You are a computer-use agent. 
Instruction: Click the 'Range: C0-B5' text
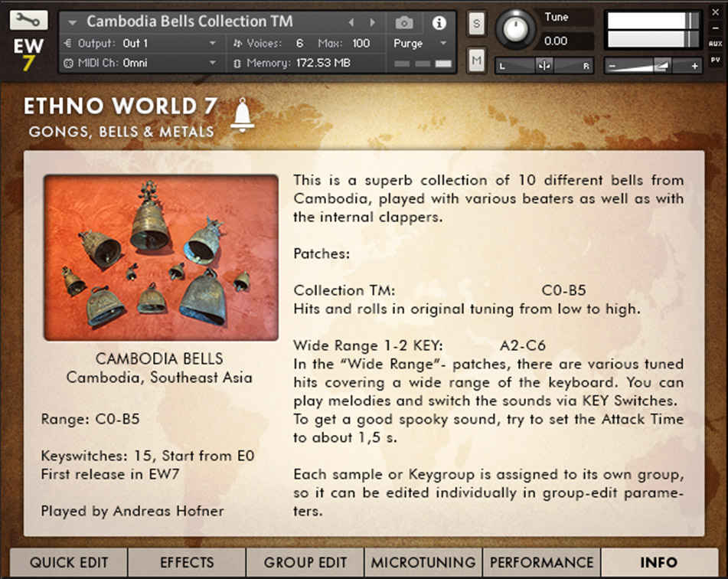(x=90, y=419)
